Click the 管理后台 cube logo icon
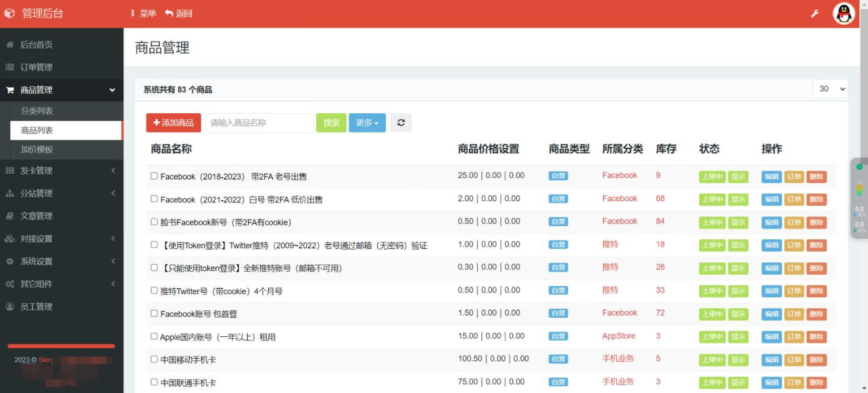Image resolution: width=868 pixels, height=393 pixels. 10,13
